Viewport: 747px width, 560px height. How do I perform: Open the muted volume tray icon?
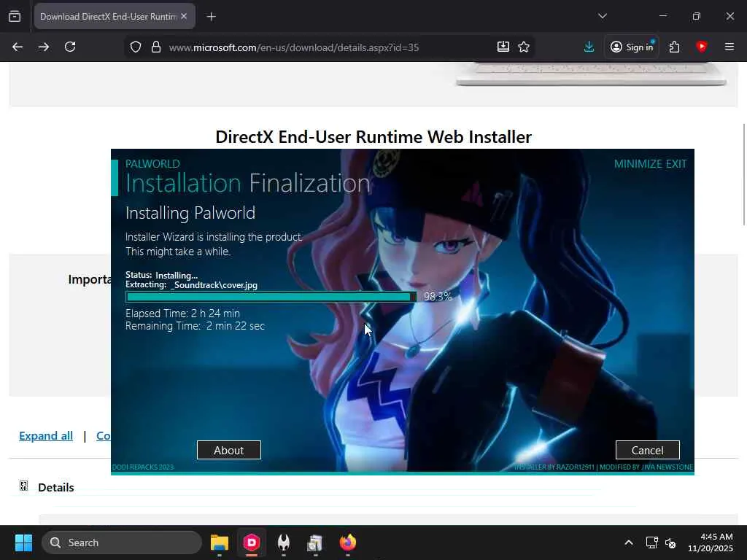coord(670,542)
